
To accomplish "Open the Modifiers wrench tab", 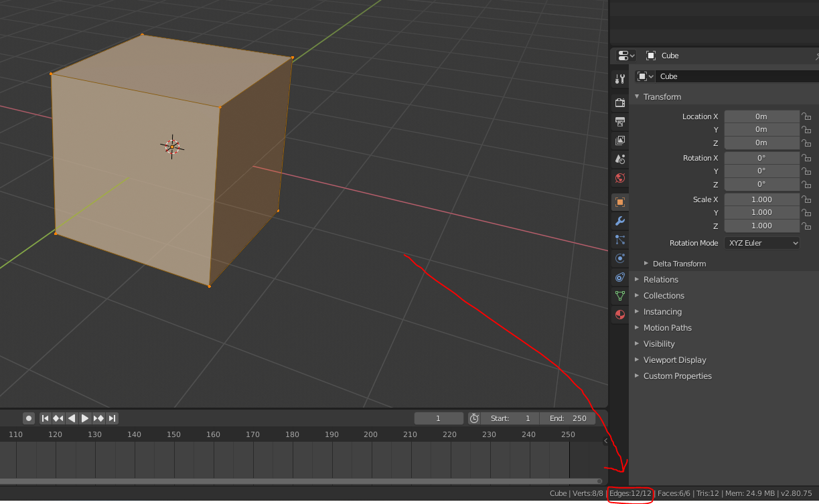I will click(x=620, y=221).
